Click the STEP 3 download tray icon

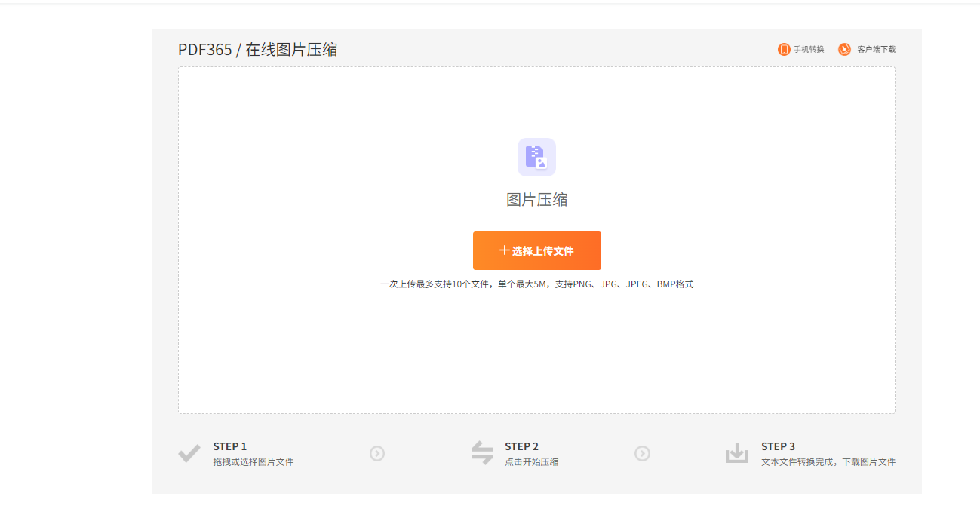coord(736,453)
